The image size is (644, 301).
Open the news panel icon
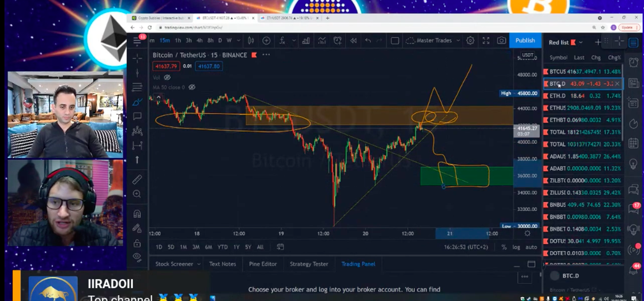pyautogui.click(x=633, y=82)
